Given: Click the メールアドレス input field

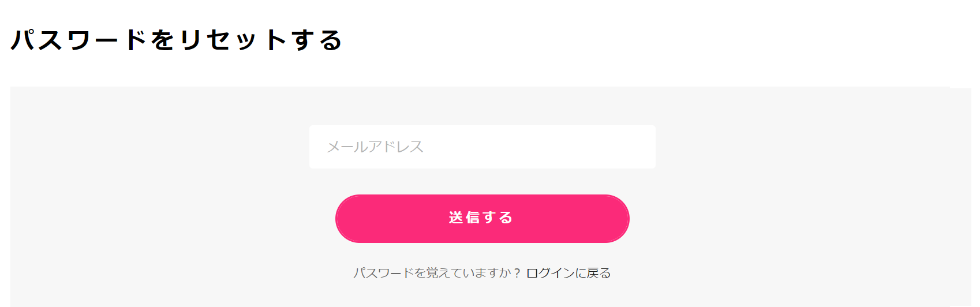Looking at the screenshot, I should click(x=482, y=147).
